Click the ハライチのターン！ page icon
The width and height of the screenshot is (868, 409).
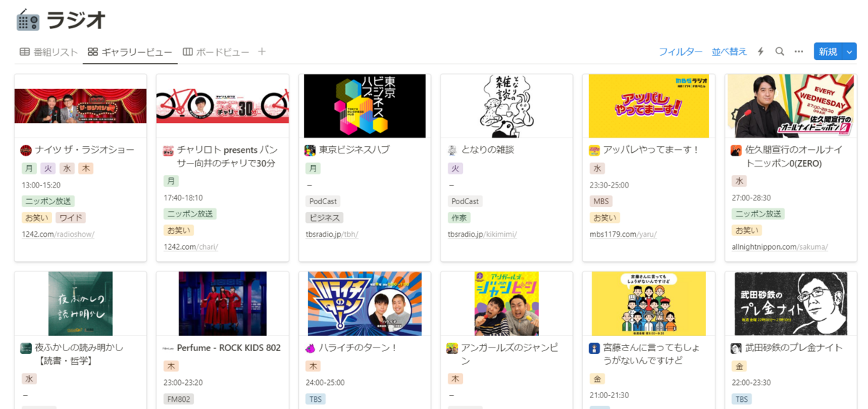pyautogui.click(x=310, y=347)
